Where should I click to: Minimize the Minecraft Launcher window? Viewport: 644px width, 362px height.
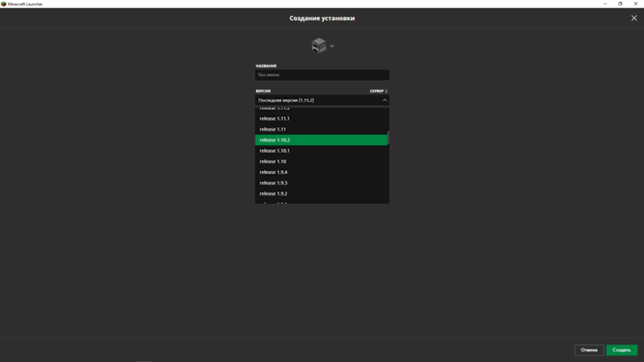605,4
